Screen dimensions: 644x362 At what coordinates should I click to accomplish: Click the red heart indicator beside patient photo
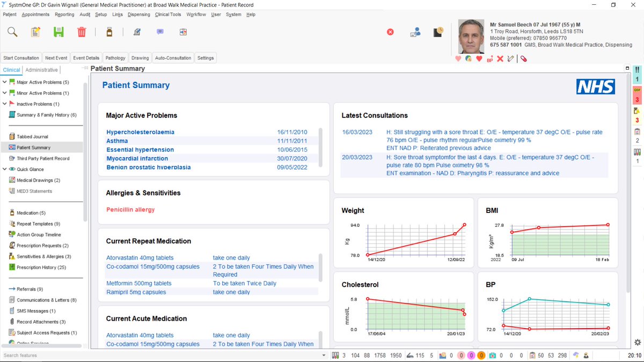(x=479, y=59)
